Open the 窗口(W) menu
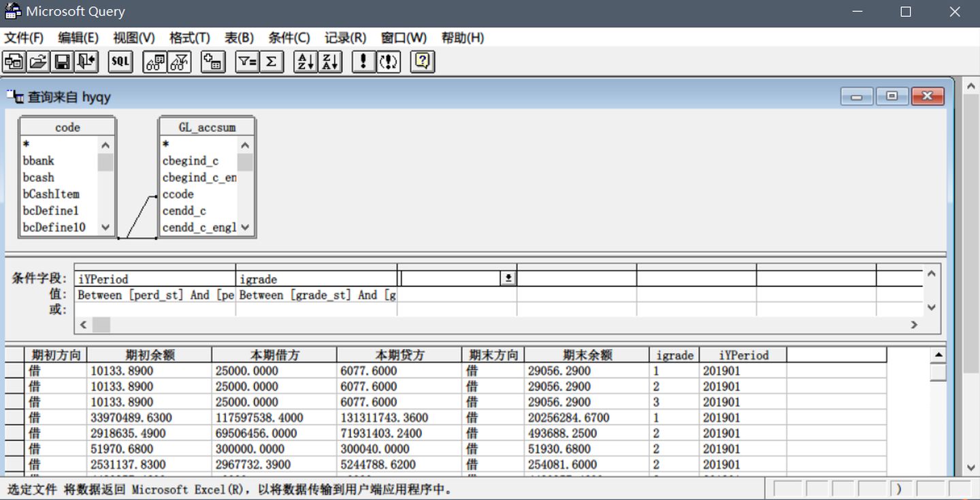980x500 pixels. tap(404, 37)
